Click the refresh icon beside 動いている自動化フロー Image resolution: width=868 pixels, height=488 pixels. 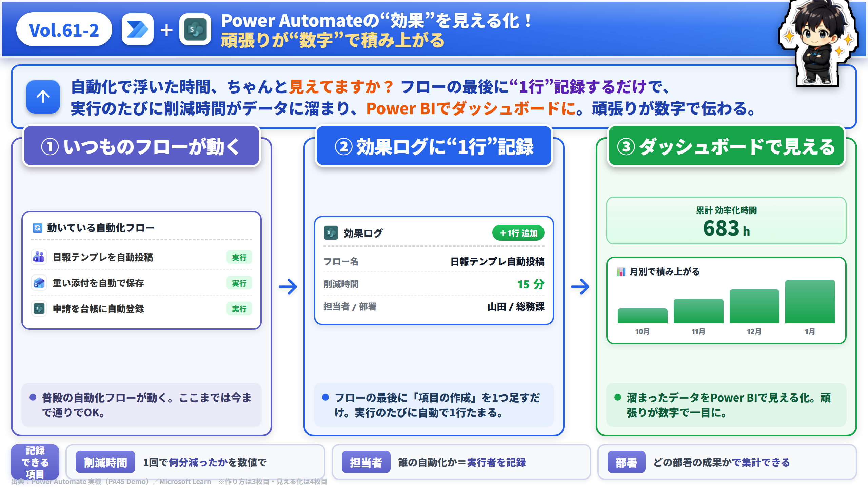point(37,228)
